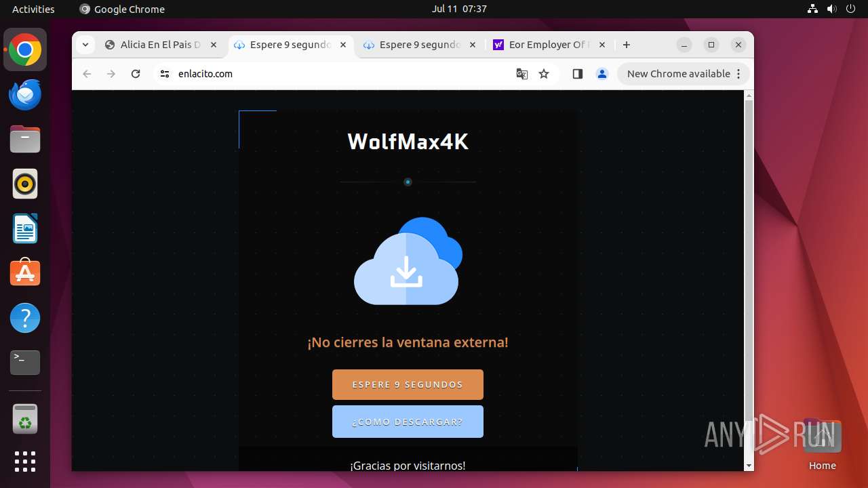Toggle the Chrome side panel
Viewport: 868px width, 488px height.
click(578, 74)
